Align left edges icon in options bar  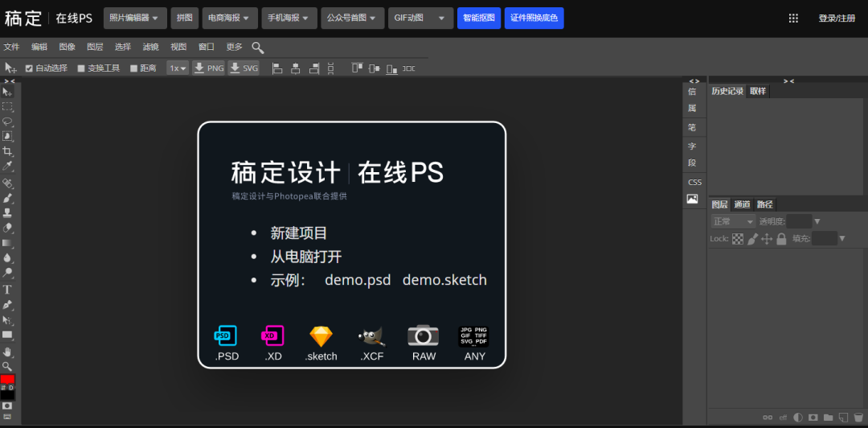click(x=278, y=68)
